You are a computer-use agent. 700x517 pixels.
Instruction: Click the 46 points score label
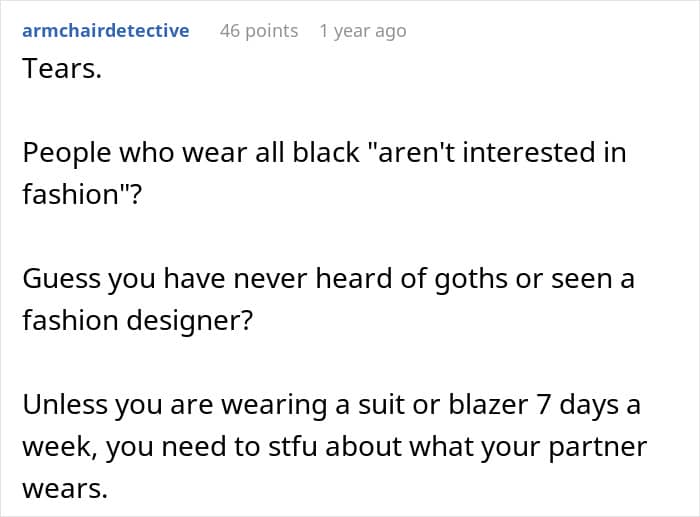pyautogui.click(x=259, y=31)
